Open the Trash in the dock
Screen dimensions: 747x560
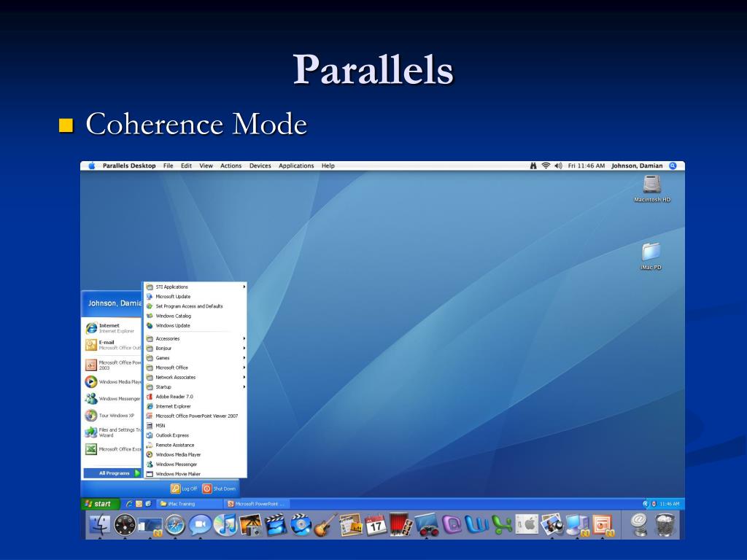coord(665,525)
